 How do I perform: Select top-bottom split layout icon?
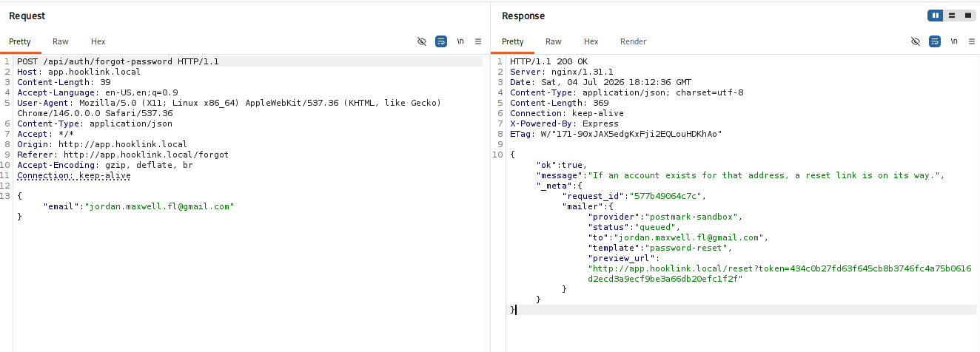pos(952,16)
